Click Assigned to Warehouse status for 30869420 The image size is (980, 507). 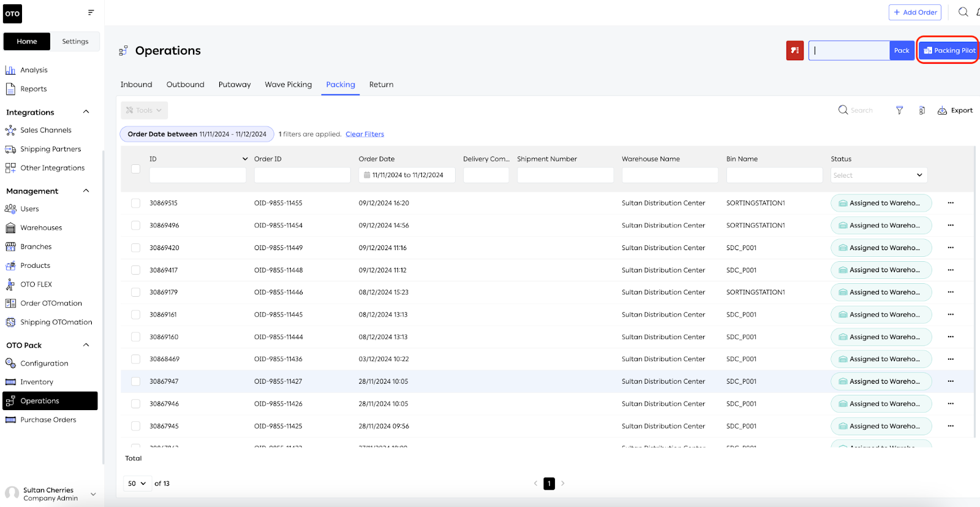pyautogui.click(x=881, y=248)
